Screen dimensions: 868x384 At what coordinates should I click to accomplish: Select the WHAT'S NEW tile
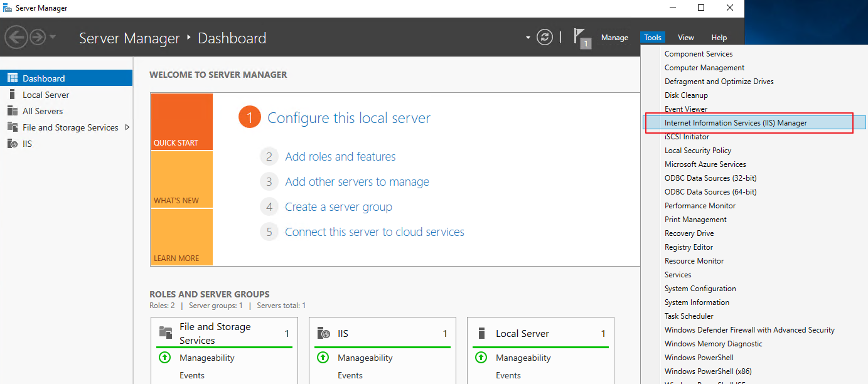point(182,179)
